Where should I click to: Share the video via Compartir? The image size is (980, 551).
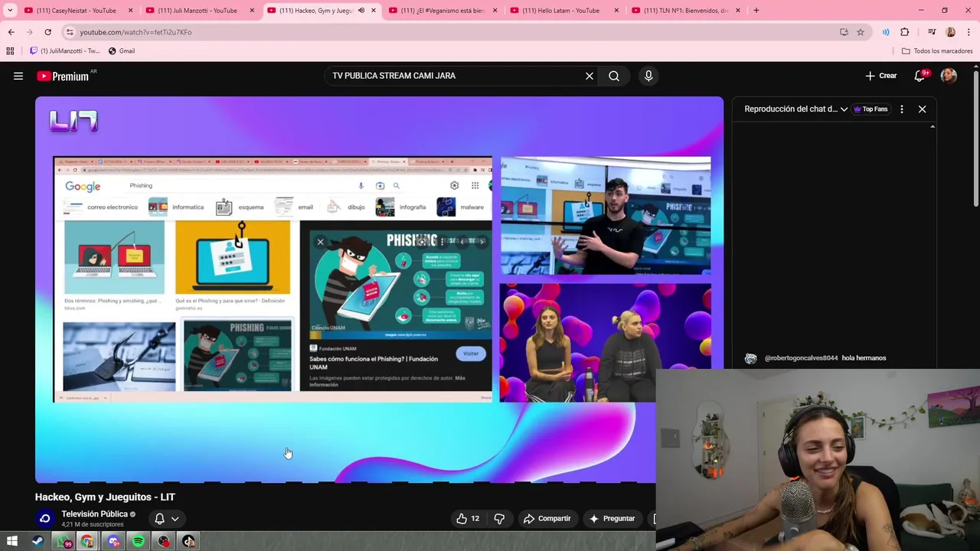coord(547,519)
